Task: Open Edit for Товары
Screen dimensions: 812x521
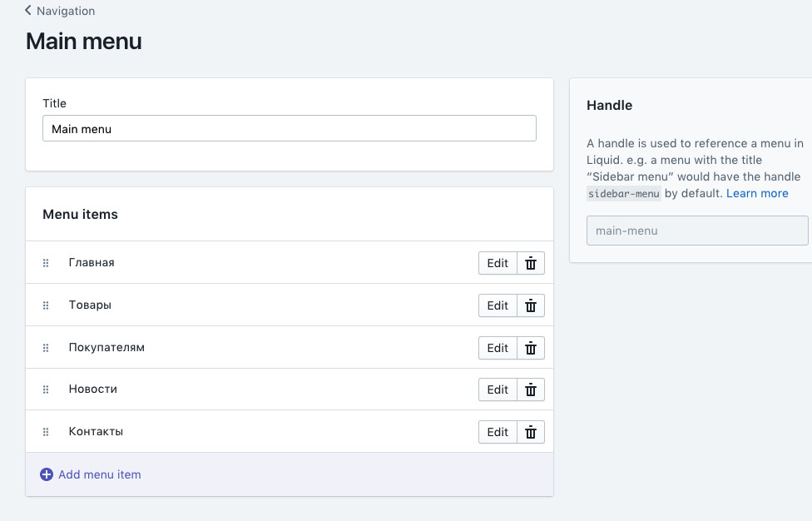Action: pyautogui.click(x=498, y=305)
